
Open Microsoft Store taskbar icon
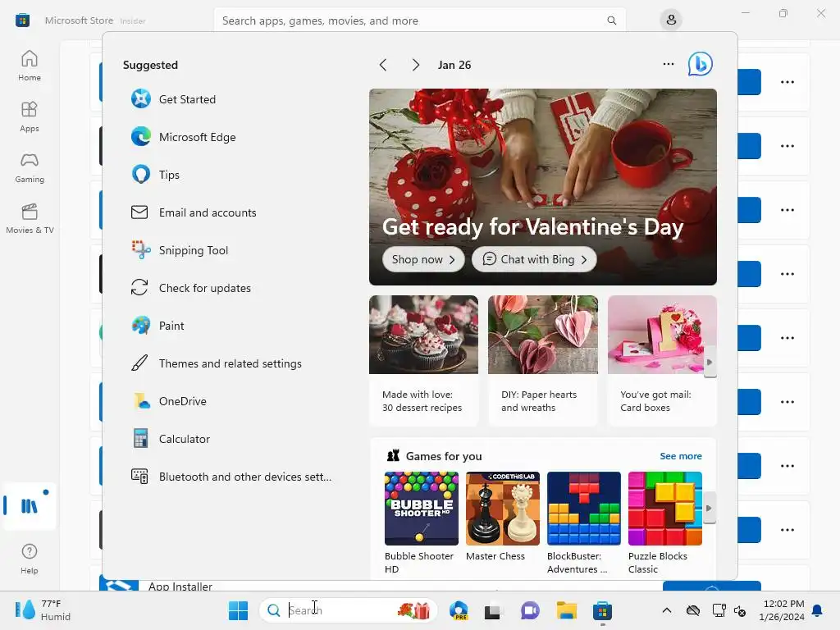602,610
